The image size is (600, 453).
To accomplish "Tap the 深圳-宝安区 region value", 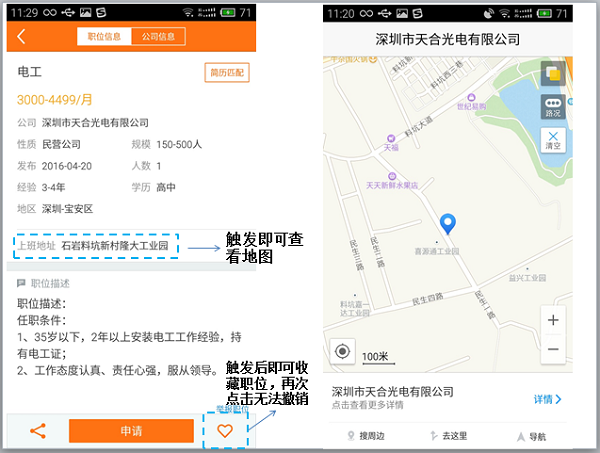I will tap(67, 209).
